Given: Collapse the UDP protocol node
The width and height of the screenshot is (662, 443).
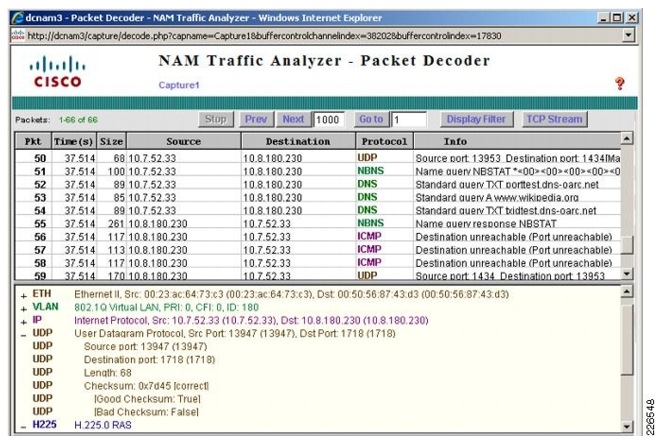Looking at the screenshot, I should [x=24, y=335].
